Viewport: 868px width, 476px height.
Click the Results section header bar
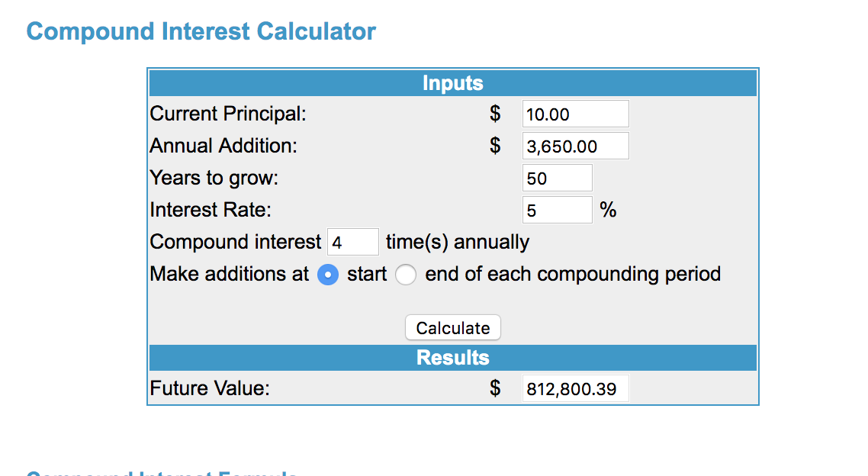(x=452, y=358)
